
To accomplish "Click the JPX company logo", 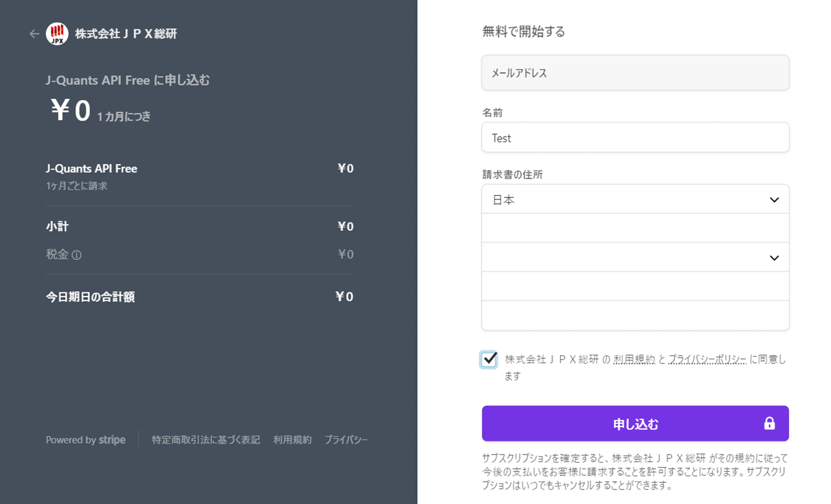I will coord(56,33).
